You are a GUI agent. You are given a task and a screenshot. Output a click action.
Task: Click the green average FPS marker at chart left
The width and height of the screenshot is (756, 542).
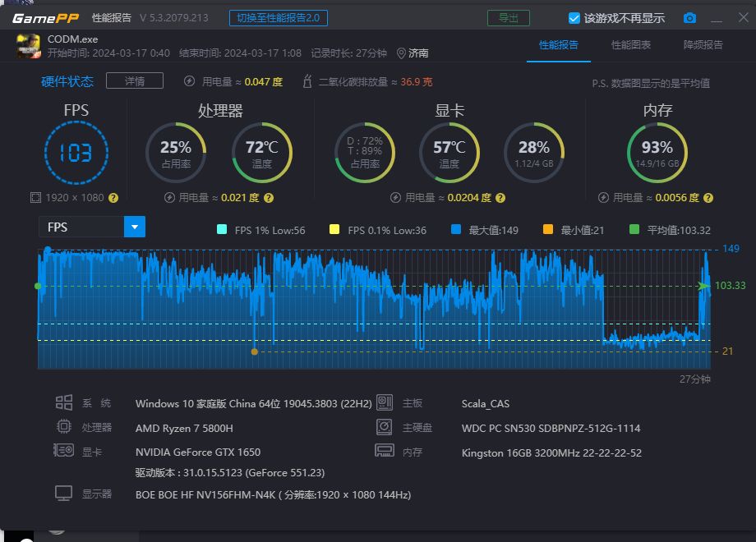point(38,286)
